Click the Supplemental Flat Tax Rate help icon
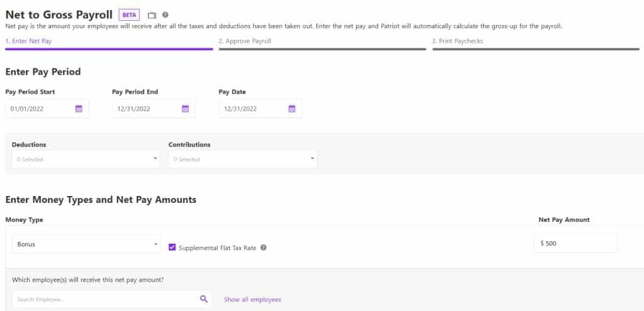The width and height of the screenshot is (644, 311). tap(264, 248)
